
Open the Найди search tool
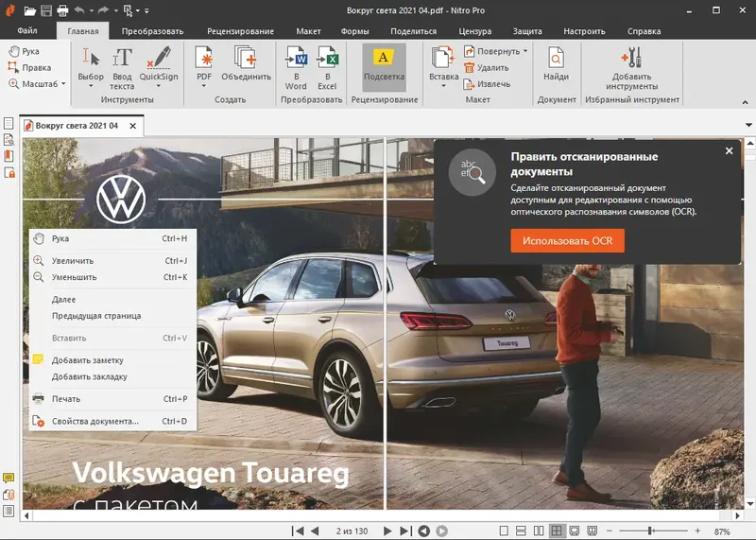click(556, 63)
